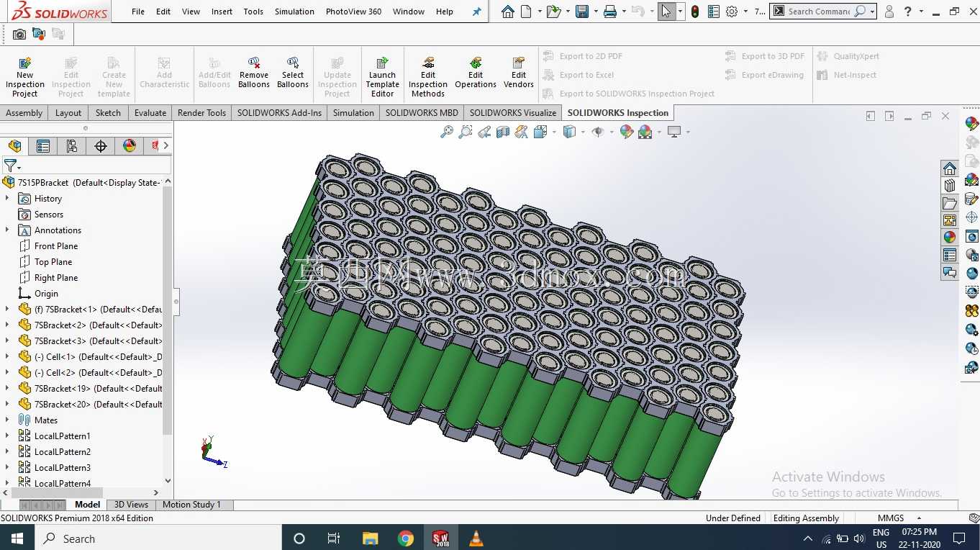Open the DisplayManager tab
The height and width of the screenshot is (550, 980).
point(130,146)
